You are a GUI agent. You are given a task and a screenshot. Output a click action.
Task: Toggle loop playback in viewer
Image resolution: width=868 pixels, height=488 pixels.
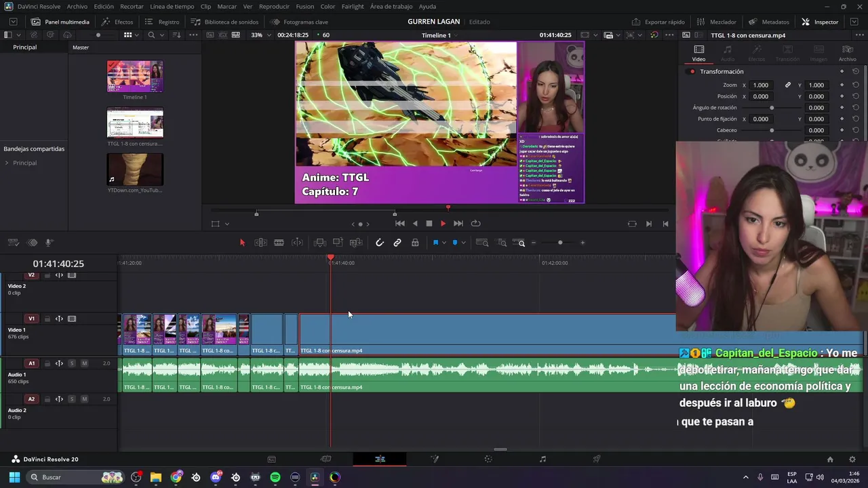(476, 224)
